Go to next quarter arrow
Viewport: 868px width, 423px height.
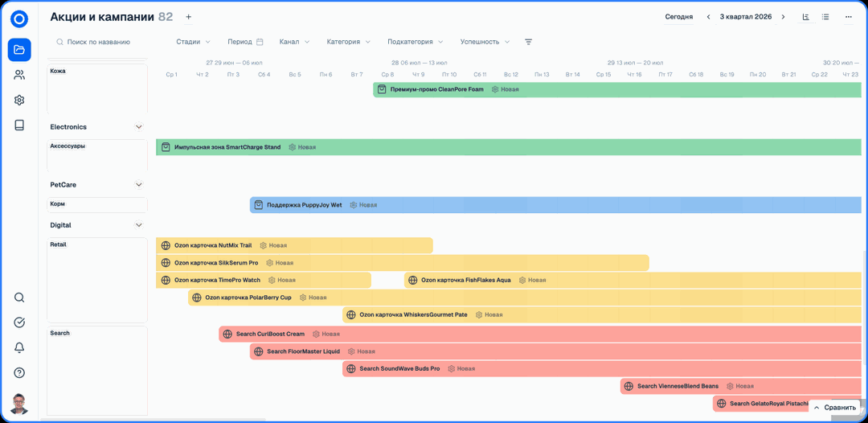783,17
